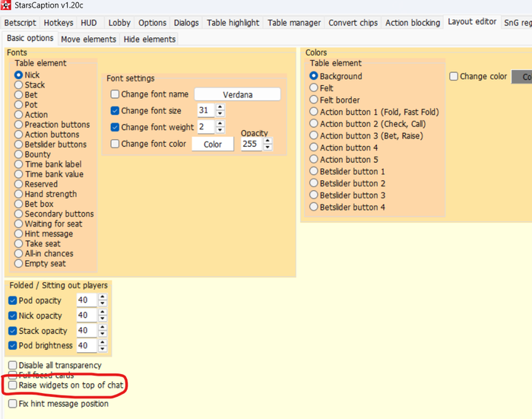Select the Basic options sub-tab
Image resolution: width=532 pixels, height=419 pixels.
click(30, 38)
